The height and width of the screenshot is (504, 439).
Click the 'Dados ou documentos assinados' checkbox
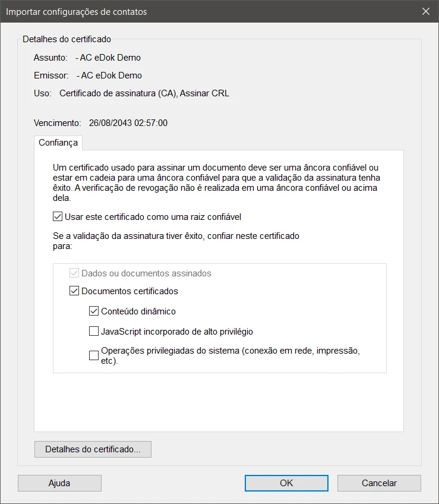point(74,273)
